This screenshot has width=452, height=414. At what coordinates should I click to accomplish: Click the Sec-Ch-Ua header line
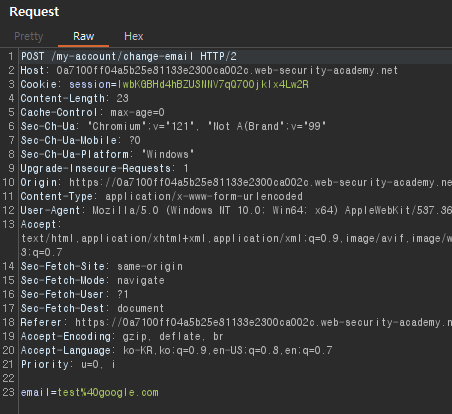click(x=173, y=126)
